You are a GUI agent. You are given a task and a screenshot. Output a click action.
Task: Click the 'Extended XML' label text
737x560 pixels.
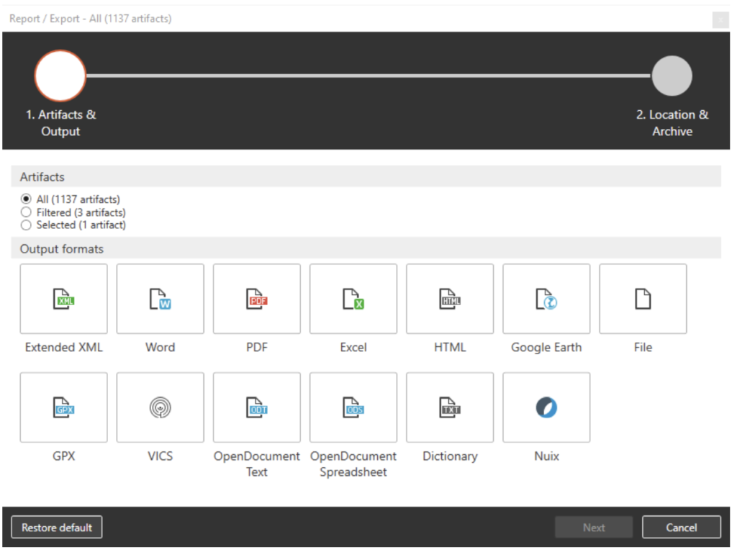point(63,347)
